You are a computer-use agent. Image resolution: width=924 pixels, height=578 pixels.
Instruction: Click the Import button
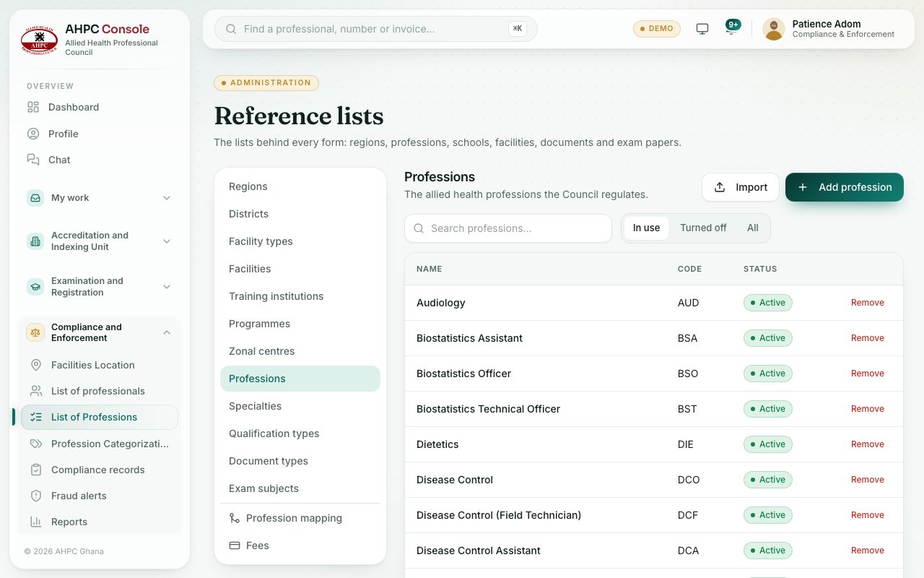point(741,187)
